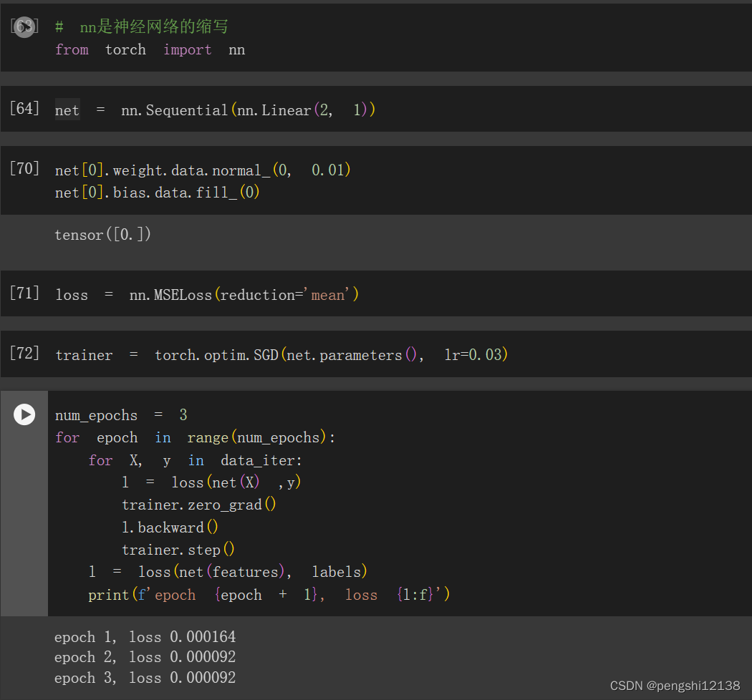Image resolution: width=752 pixels, height=700 pixels.
Task: Click the from torch import nn line
Action: 150,49
